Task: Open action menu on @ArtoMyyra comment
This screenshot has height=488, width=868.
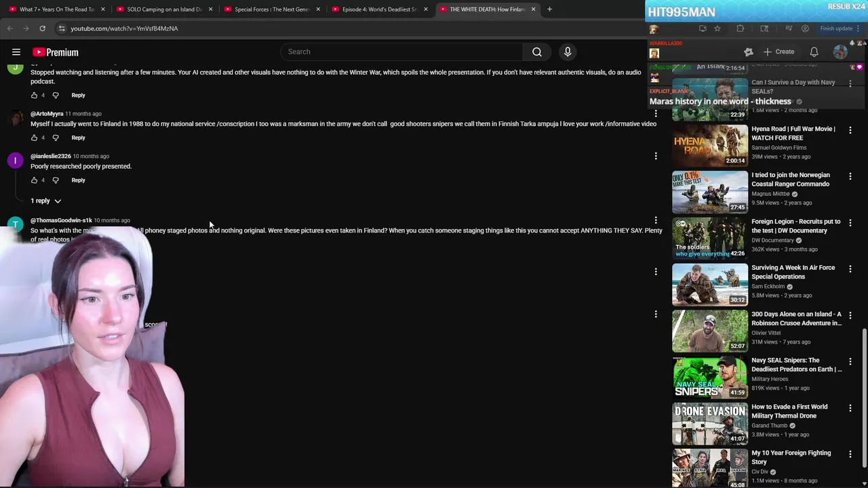Action: (656, 114)
